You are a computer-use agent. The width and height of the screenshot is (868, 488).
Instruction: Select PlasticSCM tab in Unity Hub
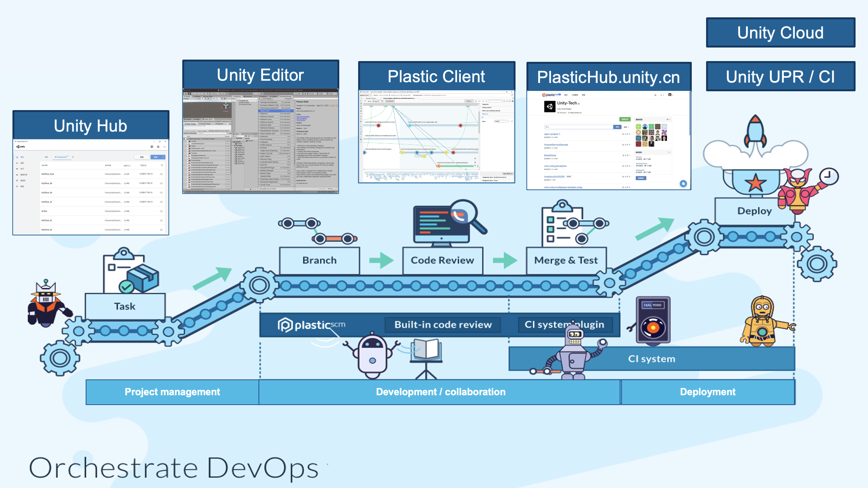[61, 157]
